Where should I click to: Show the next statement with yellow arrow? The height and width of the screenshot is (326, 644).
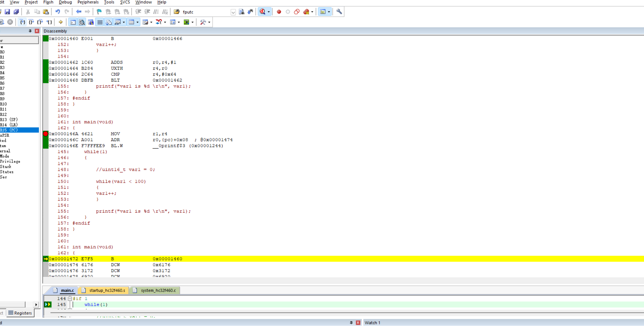[x=61, y=22]
